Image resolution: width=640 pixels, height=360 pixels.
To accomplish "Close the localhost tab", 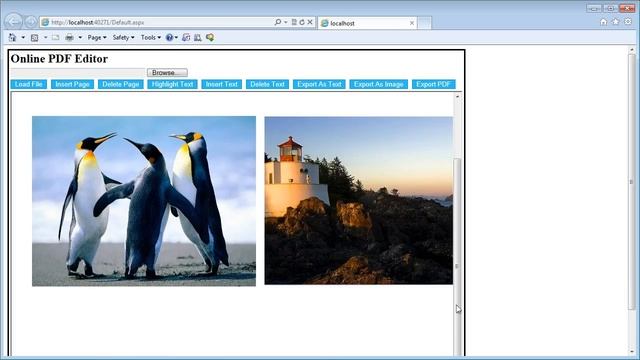I will pyautogui.click(x=412, y=23).
